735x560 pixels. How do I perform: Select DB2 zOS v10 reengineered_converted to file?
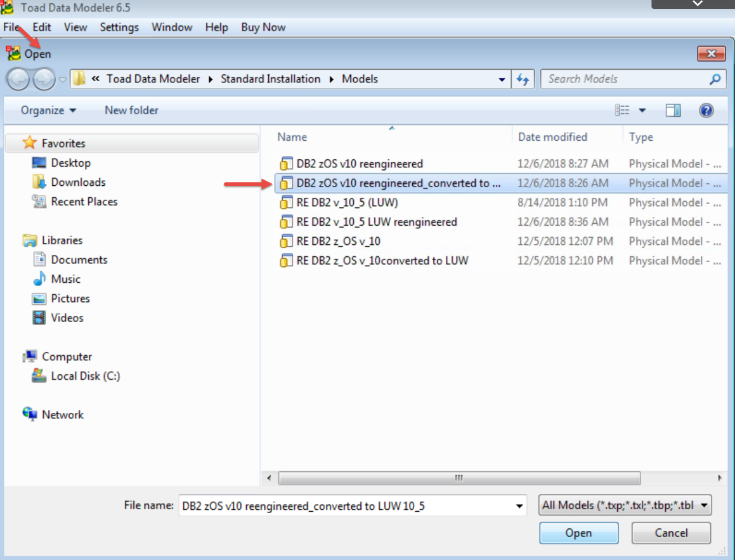(398, 183)
